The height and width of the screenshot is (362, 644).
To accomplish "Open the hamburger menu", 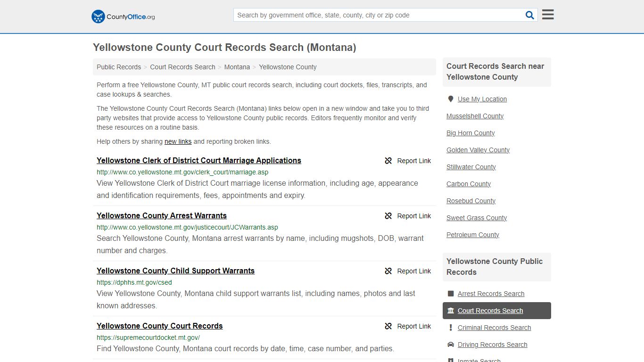I will [548, 15].
